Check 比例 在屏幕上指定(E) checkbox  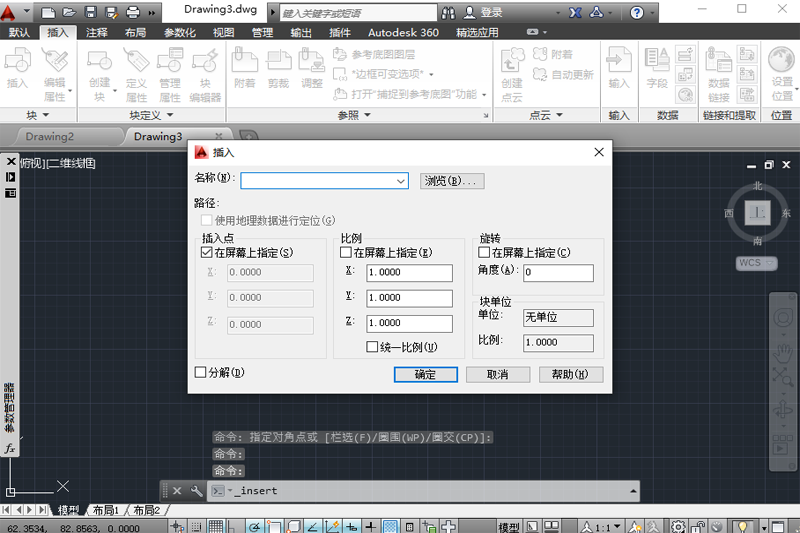tap(346, 252)
